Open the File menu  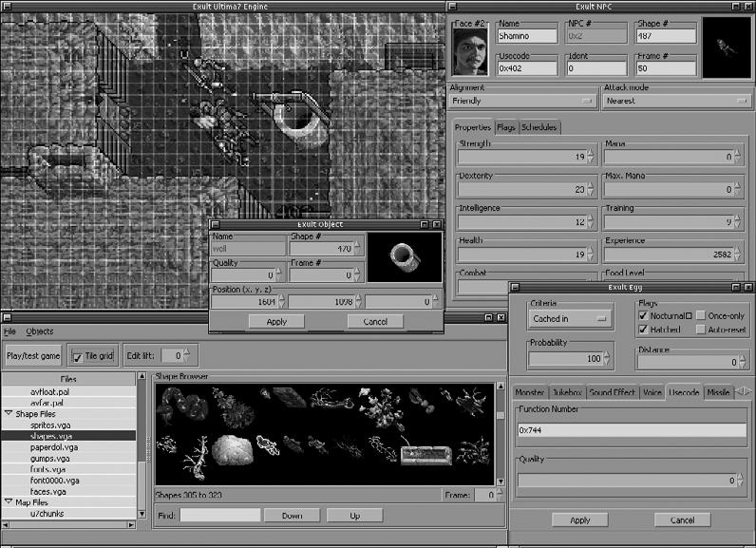(x=9, y=331)
